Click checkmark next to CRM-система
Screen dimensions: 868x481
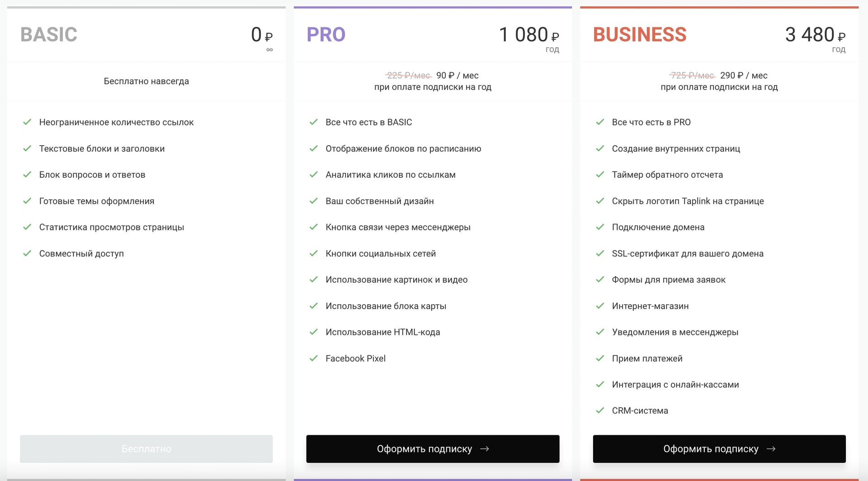pos(600,410)
